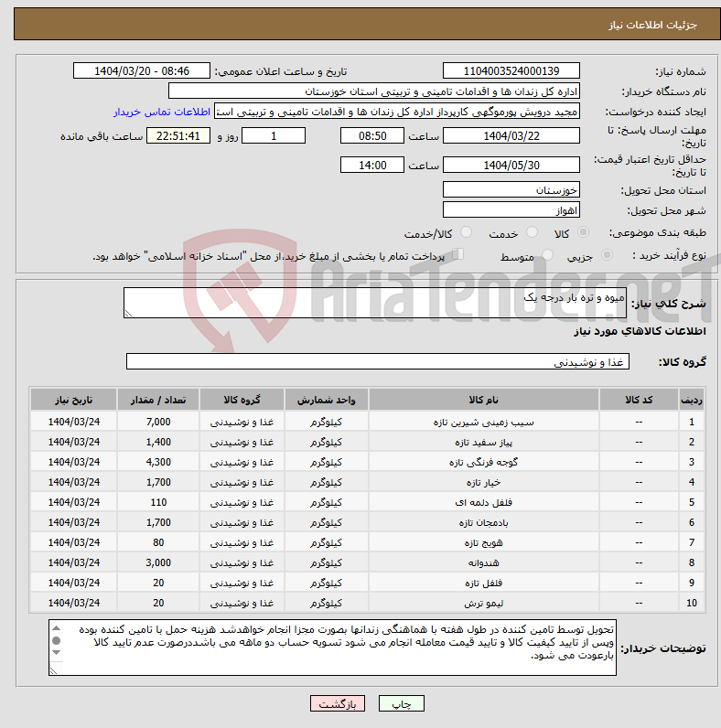
Task: Click item name فلفل دلمه ای
Action: point(484,502)
